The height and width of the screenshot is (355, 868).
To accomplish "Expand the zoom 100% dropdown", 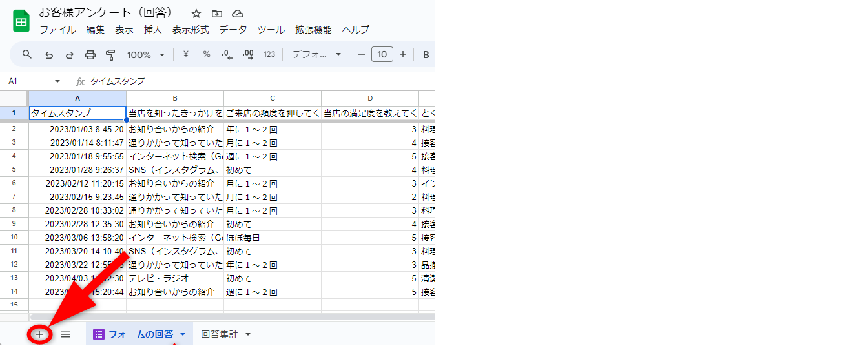I will [x=146, y=55].
